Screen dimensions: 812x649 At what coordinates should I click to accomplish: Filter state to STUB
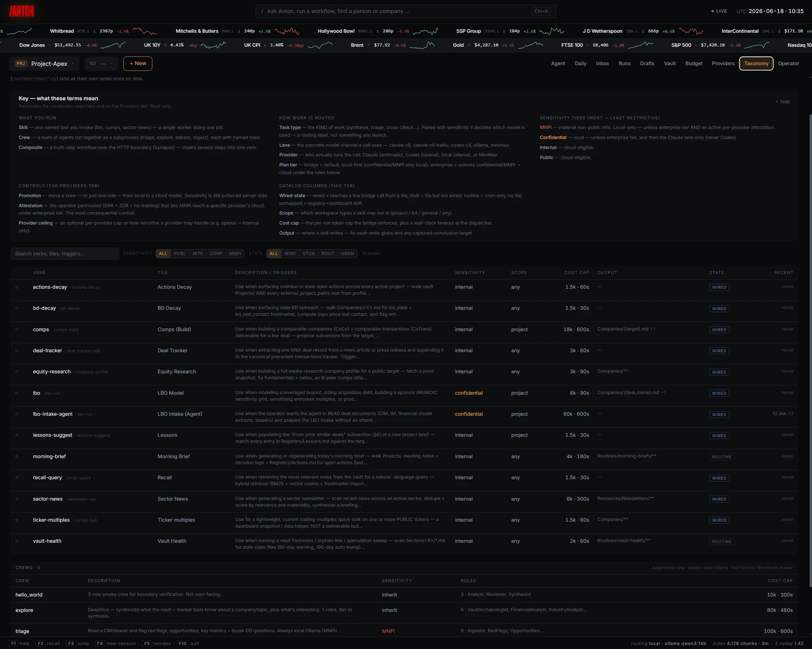pyautogui.click(x=309, y=254)
